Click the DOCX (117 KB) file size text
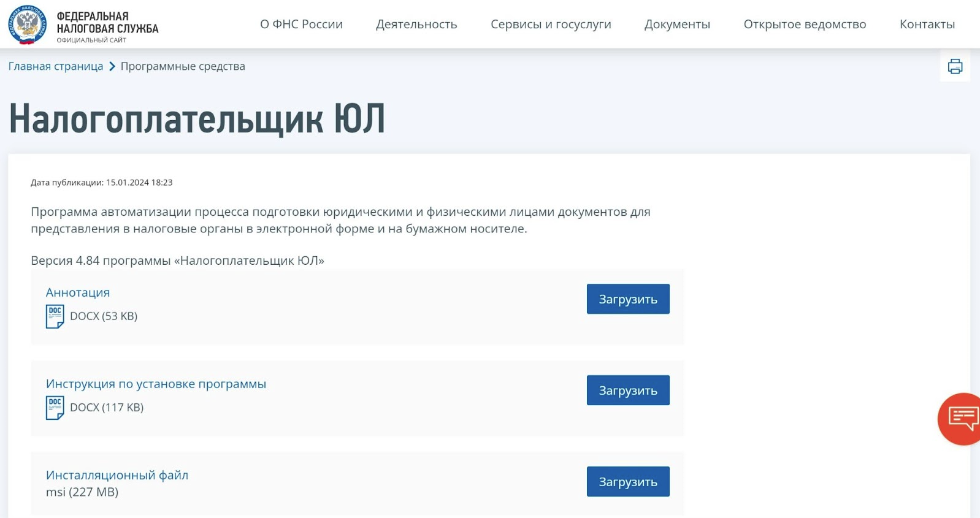Viewport: 980px width, 518px height. click(107, 408)
